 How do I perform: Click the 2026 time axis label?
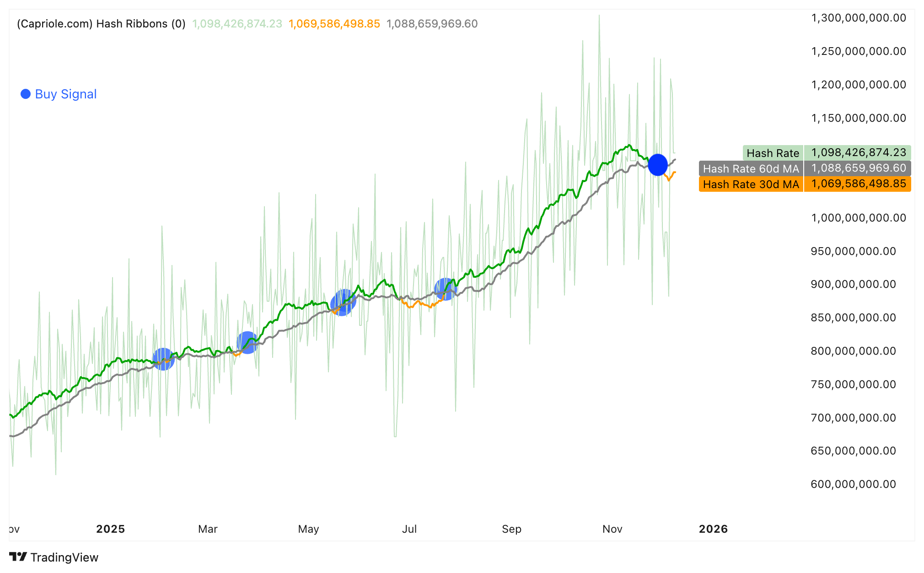(x=713, y=529)
